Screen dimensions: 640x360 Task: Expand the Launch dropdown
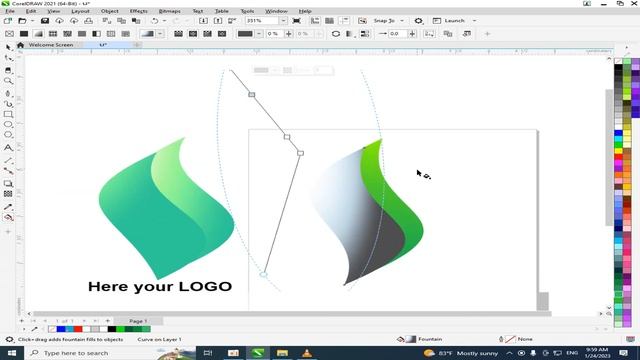coord(474,20)
